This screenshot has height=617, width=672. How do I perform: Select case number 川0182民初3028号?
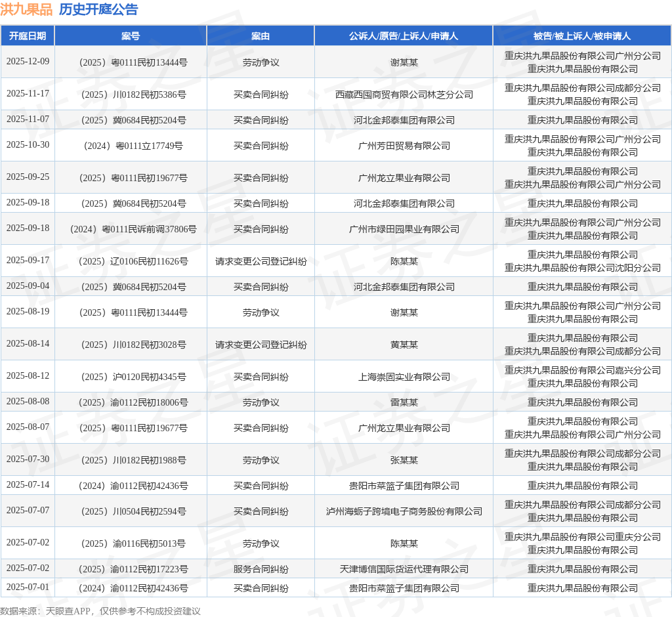[133, 345]
